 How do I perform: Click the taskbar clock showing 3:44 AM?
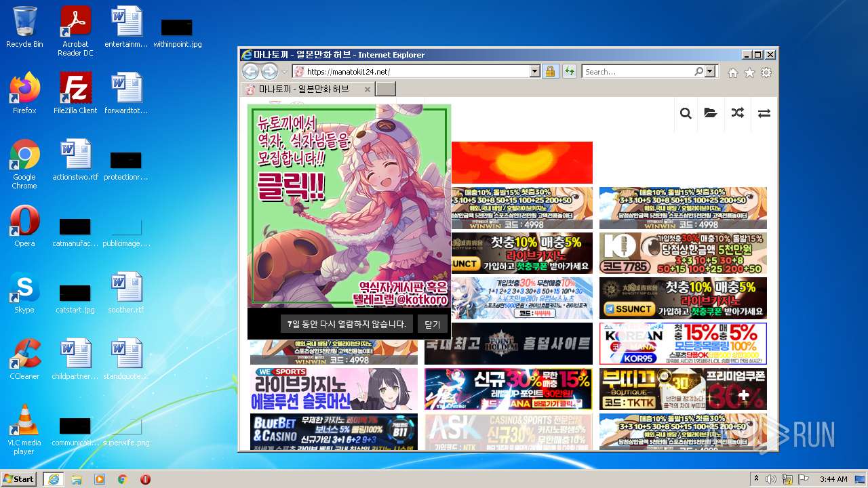pyautogui.click(x=833, y=479)
